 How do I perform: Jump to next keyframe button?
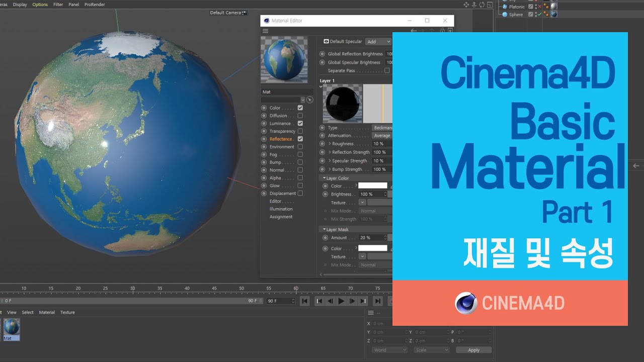pyautogui.click(x=363, y=301)
